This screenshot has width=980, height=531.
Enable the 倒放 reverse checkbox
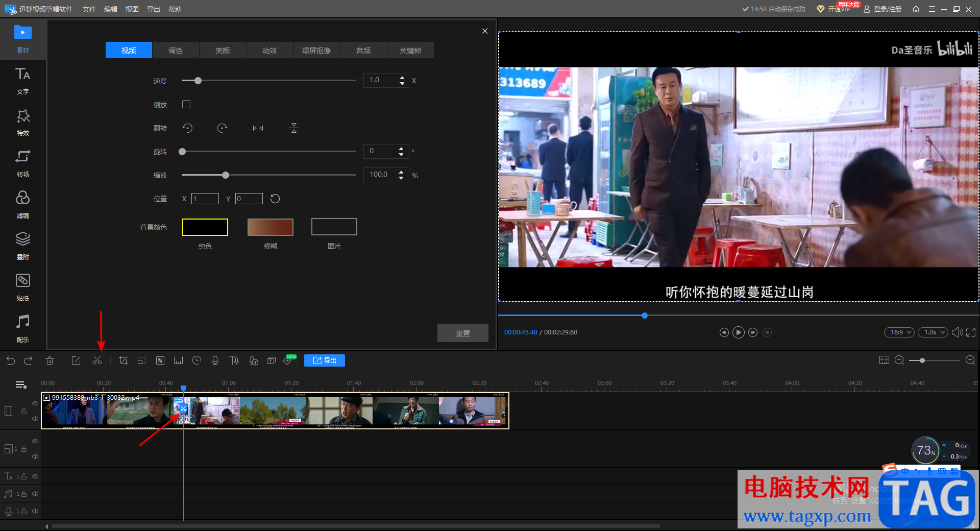coord(186,104)
